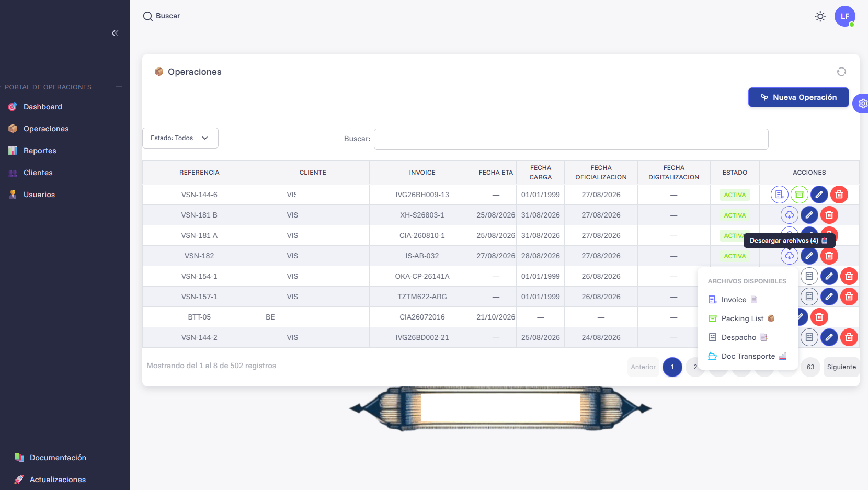Screen dimensions: 868x490
Task: Open the LF user avatar menu
Action: tap(845, 16)
